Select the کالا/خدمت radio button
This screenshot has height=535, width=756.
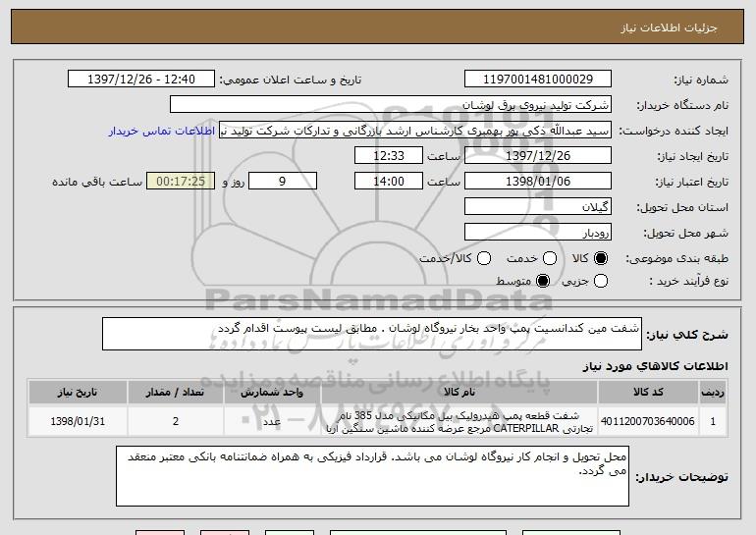[484, 258]
